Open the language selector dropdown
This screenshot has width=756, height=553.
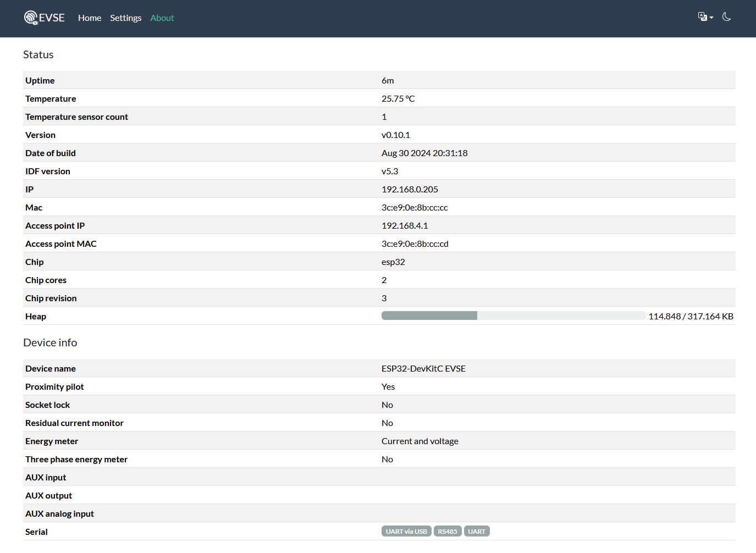coord(705,17)
